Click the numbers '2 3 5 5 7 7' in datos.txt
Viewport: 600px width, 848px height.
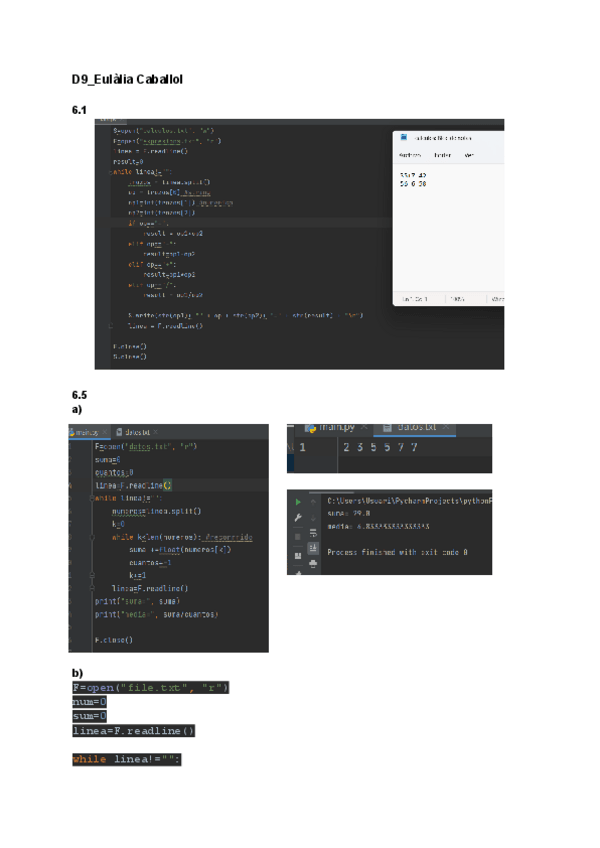click(380, 447)
